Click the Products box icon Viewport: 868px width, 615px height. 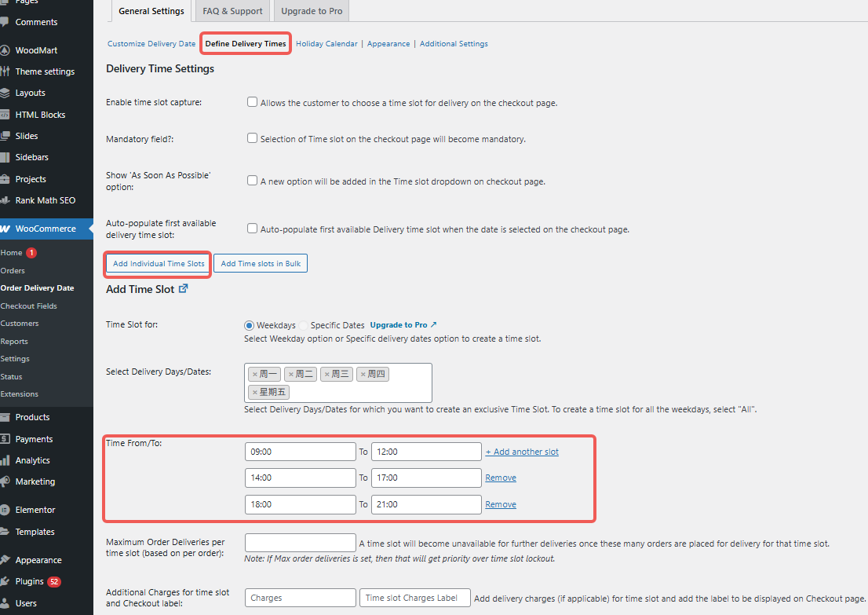pyautogui.click(x=5, y=417)
